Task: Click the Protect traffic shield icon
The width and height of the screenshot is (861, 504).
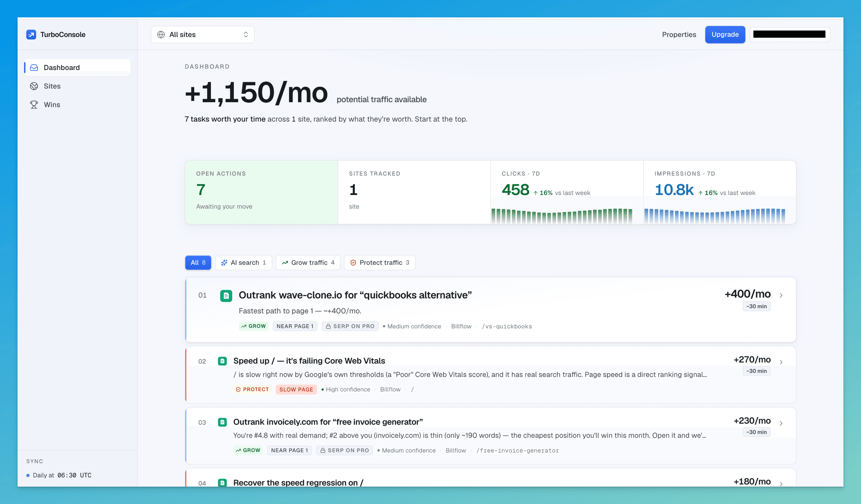Action: coord(353,262)
